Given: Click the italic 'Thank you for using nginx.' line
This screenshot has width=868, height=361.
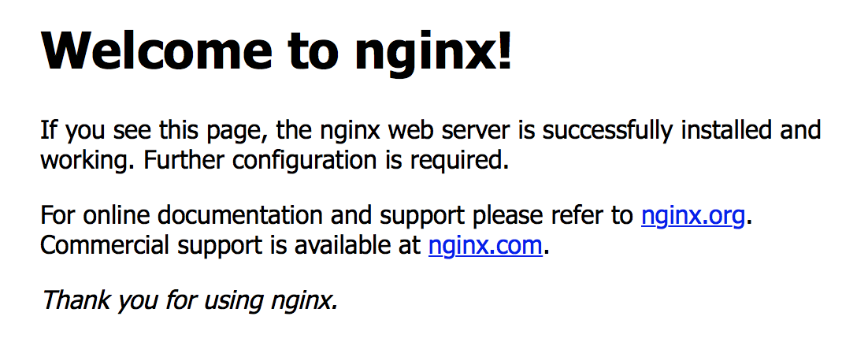Looking at the screenshot, I should pyautogui.click(x=189, y=300).
